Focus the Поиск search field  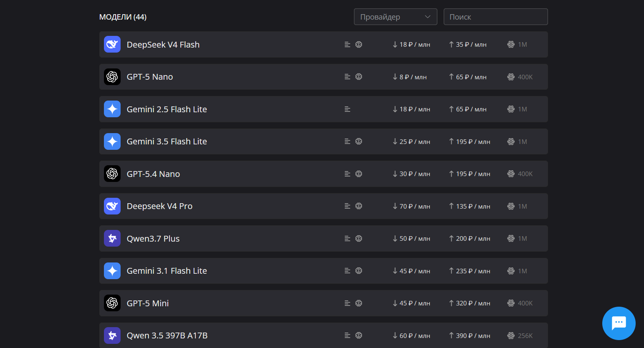pyautogui.click(x=496, y=17)
